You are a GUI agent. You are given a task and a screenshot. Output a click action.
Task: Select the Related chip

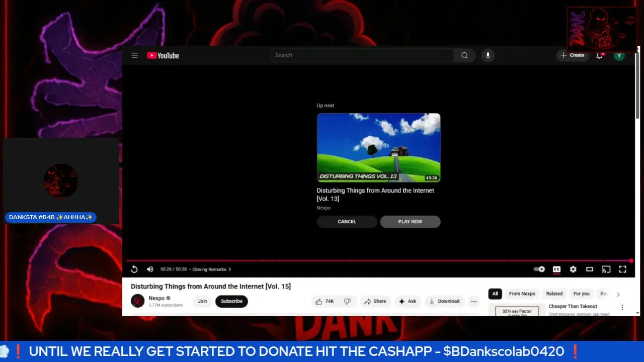pos(554,294)
